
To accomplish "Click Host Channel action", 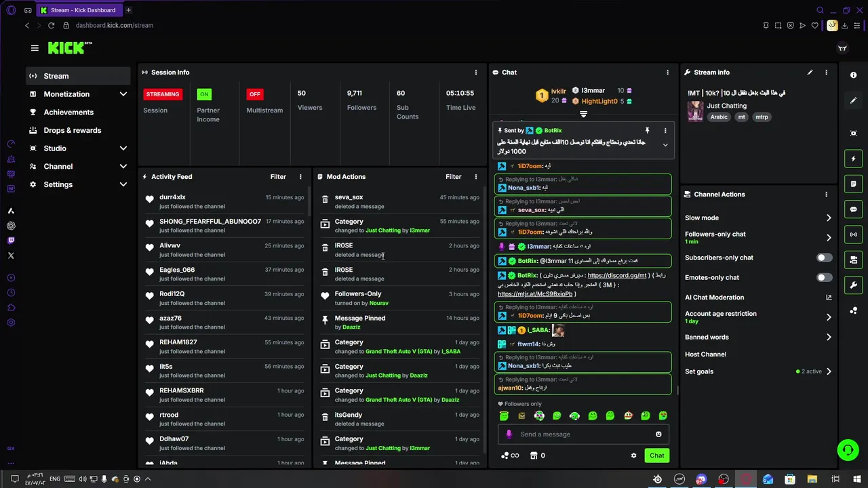I will point(705,354).
